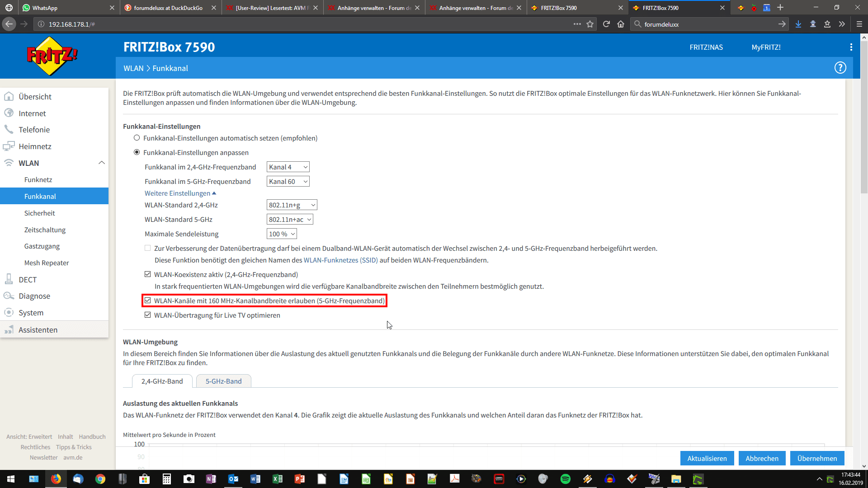868x488 pixels.
Task: Open Excel from the taskbar
Action: 278,479
